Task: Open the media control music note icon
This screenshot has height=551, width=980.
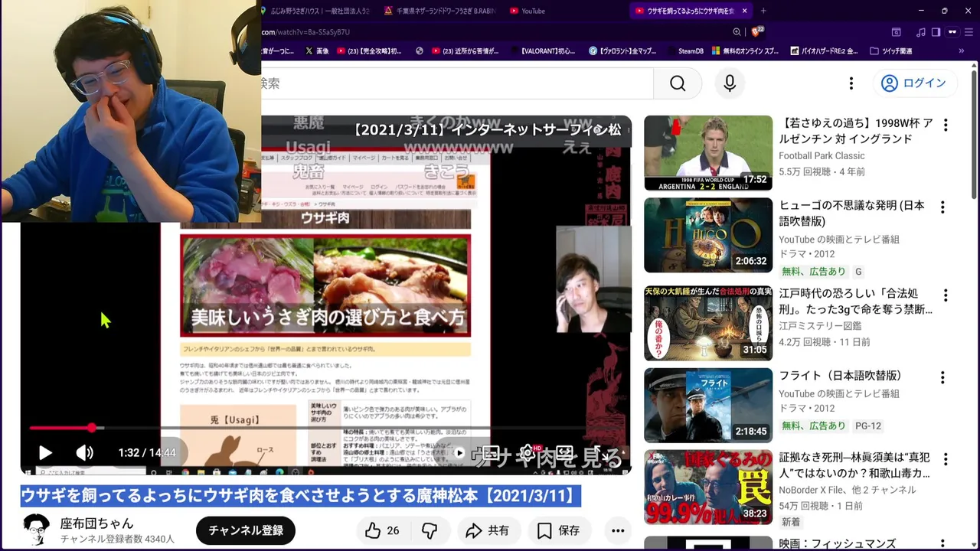Action: pos(920,32)
